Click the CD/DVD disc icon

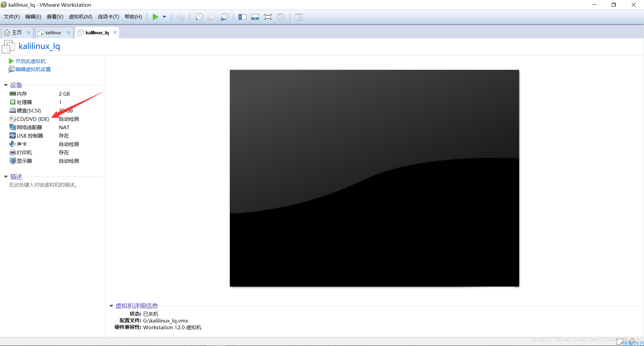click(13, 119)
